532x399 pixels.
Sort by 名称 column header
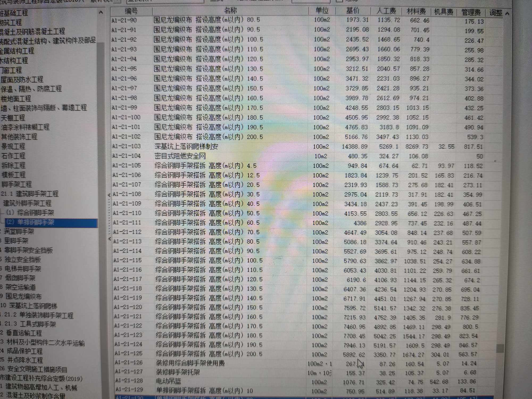coord(230,11)
